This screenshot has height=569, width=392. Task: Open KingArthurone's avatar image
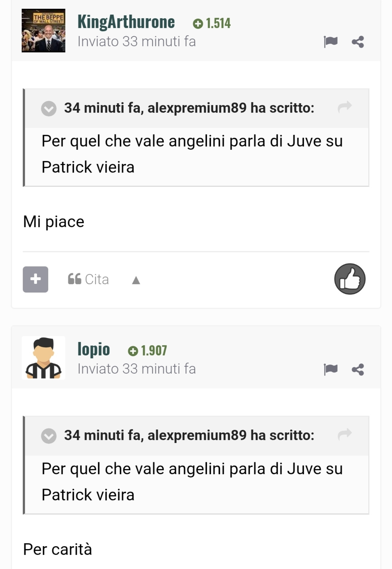(x=44, y=31)
